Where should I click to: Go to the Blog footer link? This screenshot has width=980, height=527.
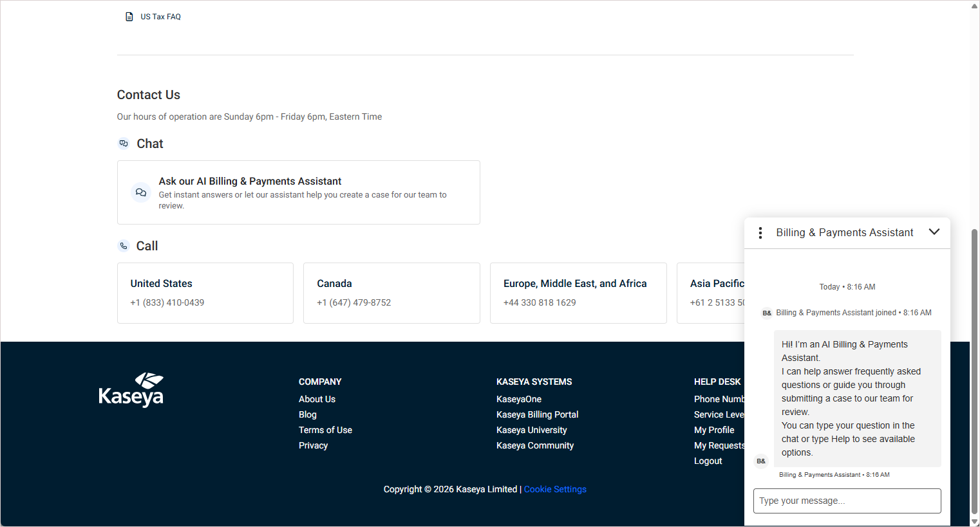tap(308, 414)
